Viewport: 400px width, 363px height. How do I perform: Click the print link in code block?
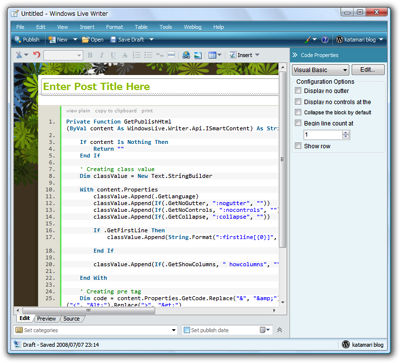coord(147,111)
